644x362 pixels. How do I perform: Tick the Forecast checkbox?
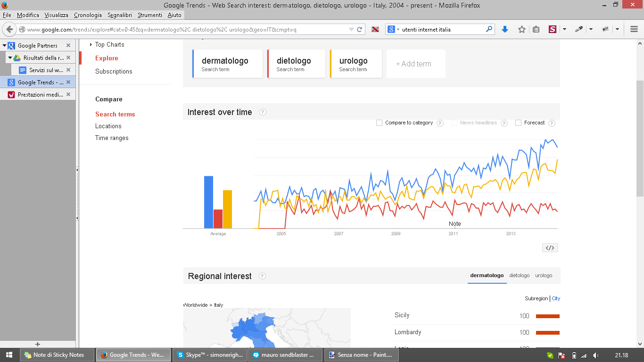pos(518,123)
